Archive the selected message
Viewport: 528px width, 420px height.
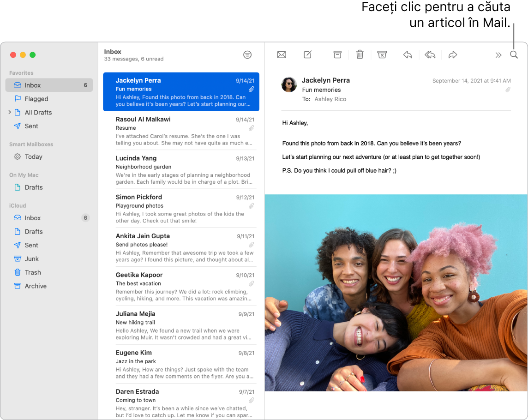pos(337,54)
